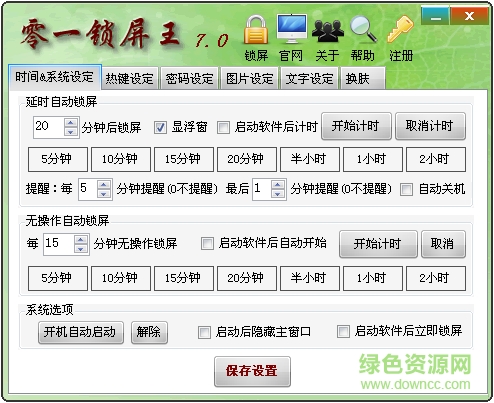Screen dimensions: 494x403
Task: Increase the 最后 reminder minutes up arrow
Action: point(278,184)
